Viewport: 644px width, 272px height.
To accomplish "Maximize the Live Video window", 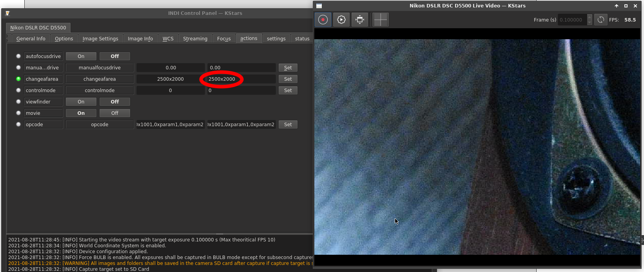I will point(626,6).
